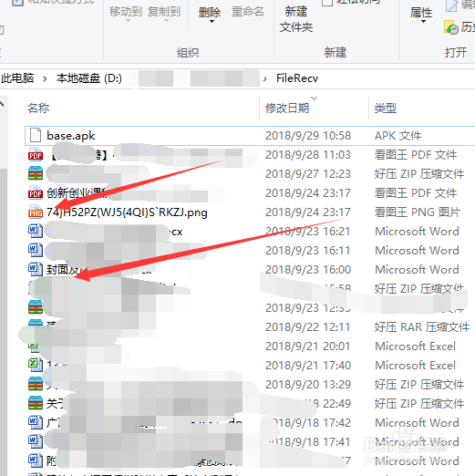Select Word icon dated 2018/9/18 17:41
The height and width of the screenshot is (476, 475).
click(36, 441)
